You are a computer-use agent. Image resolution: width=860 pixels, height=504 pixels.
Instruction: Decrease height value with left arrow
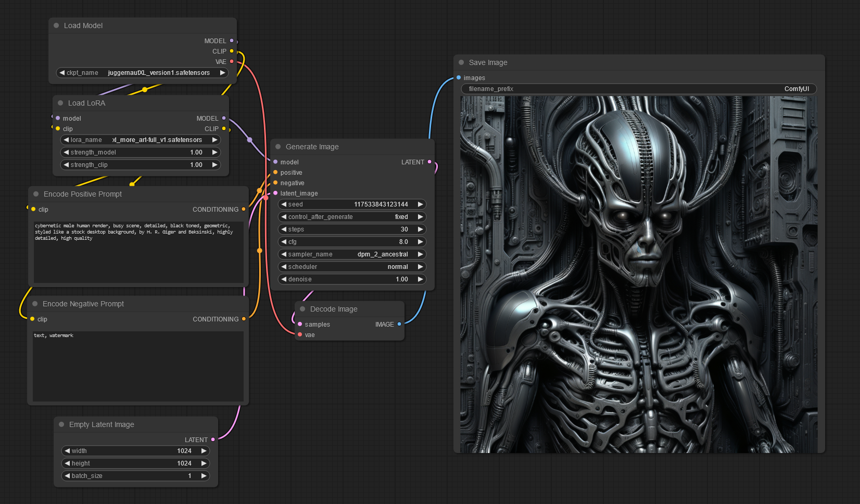coord(67,463)
